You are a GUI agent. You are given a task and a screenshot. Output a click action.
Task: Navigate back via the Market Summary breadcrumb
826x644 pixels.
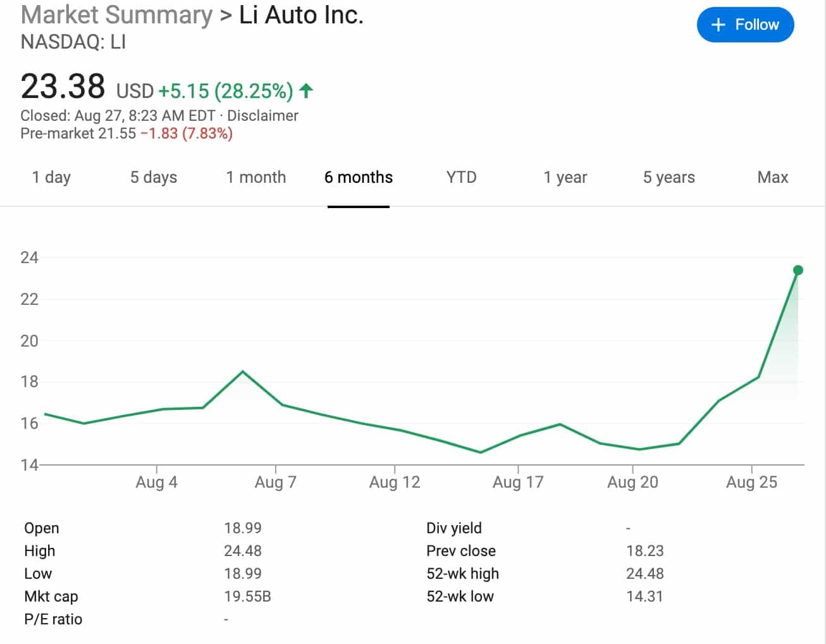[116, 15]
